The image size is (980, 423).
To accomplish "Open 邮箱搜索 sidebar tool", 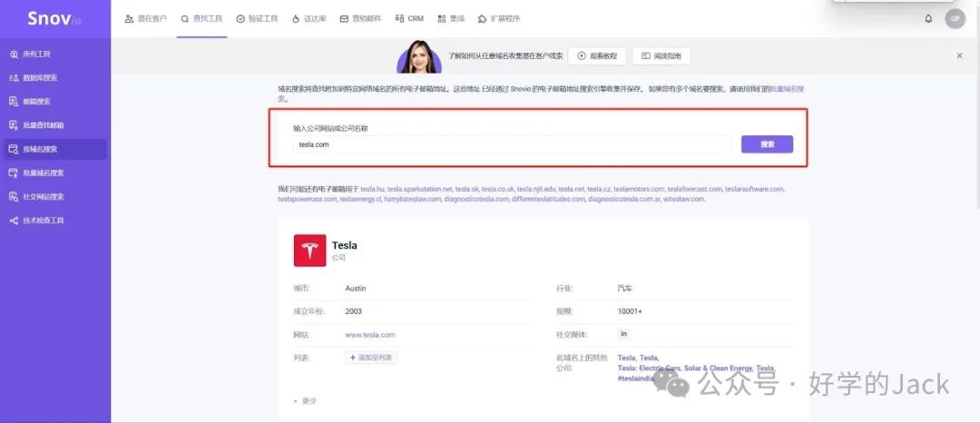I will click(x=36, y=102).
